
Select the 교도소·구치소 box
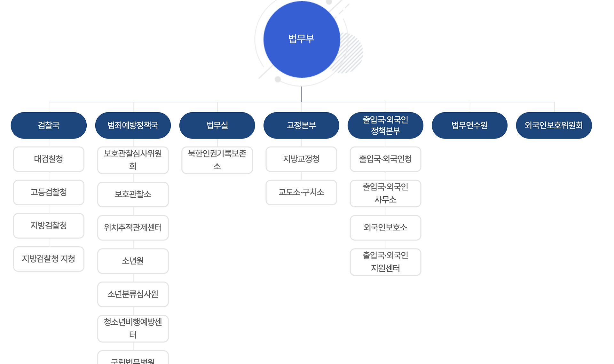click(x=301, y=192)
